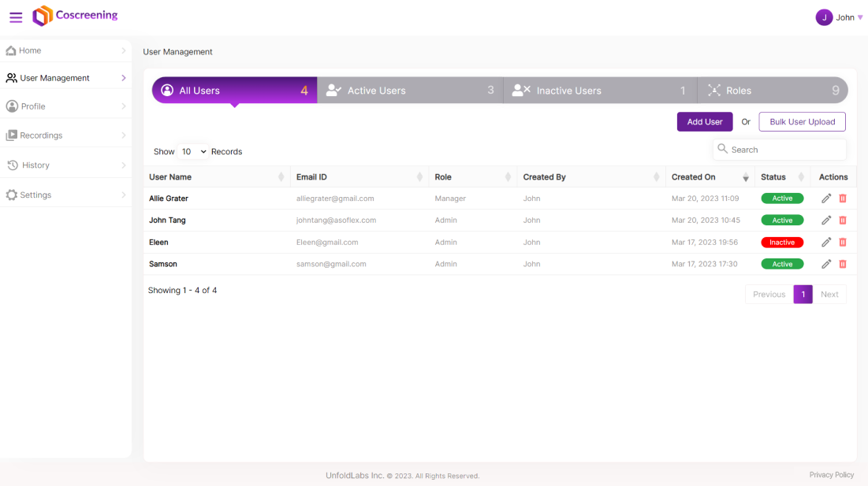Open John's profile dropdown menu
Viewport: 868px width, 486px height.
(840, 17)
